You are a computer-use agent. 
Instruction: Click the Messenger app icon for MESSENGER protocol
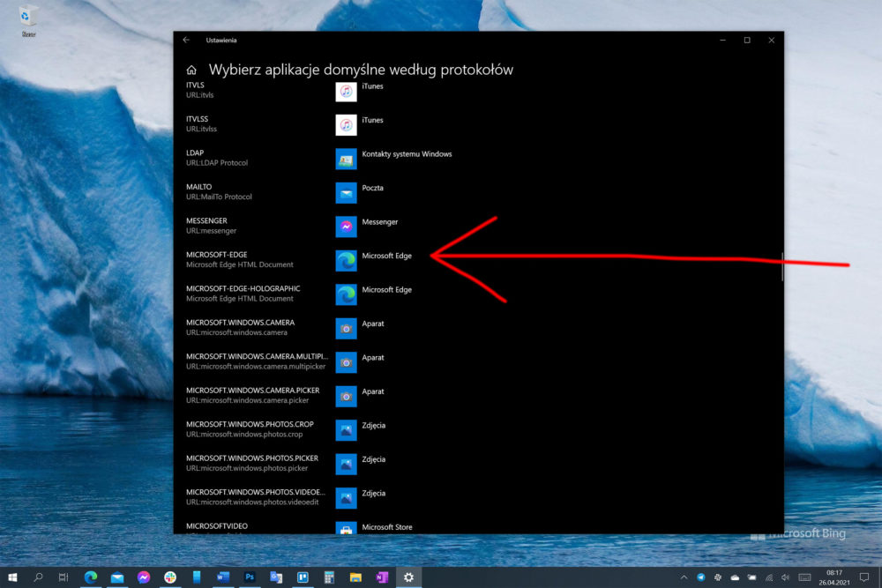point(346,227)
